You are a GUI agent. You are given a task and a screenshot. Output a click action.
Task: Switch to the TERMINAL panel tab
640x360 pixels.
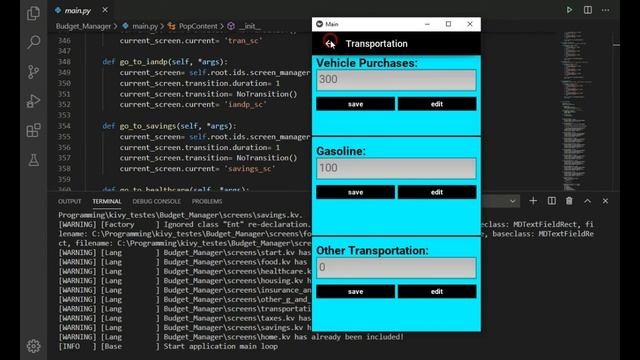107,201
